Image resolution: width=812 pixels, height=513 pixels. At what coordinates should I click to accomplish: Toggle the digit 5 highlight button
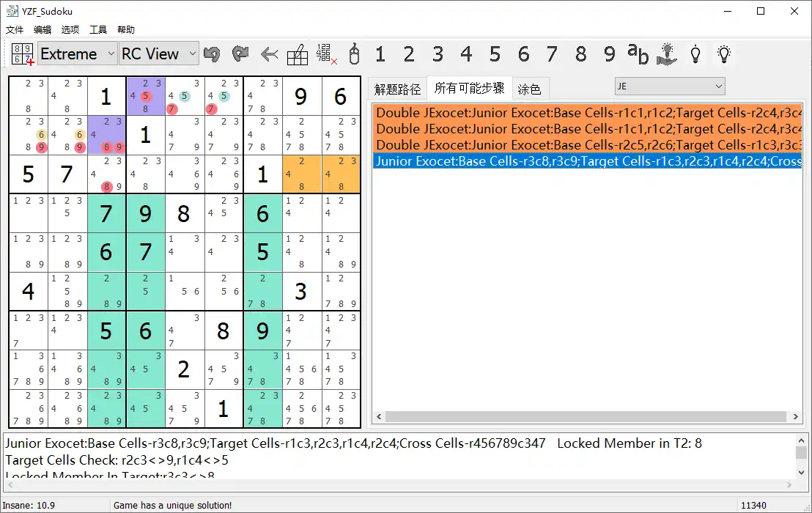[x=495, y=54]
